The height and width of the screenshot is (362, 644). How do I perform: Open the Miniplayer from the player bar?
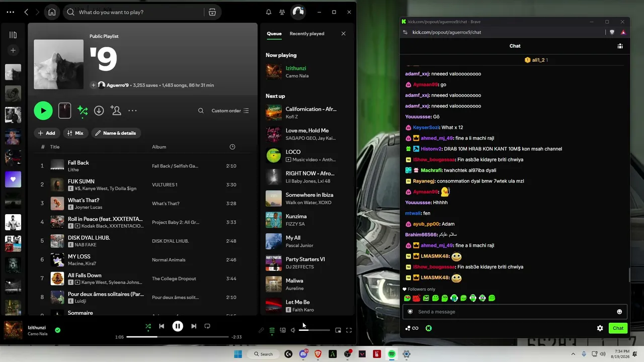338,330
